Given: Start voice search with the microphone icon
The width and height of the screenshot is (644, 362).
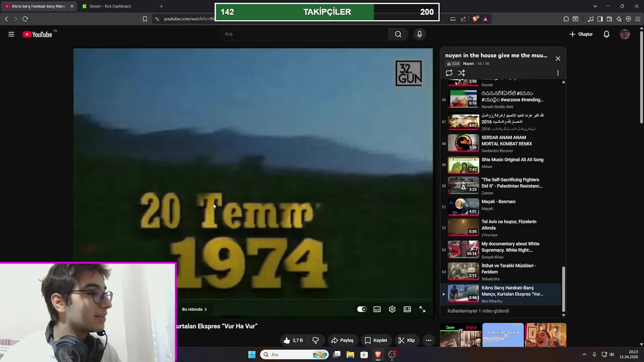Looking at the screenshot, I should click(x=419, y=34).
